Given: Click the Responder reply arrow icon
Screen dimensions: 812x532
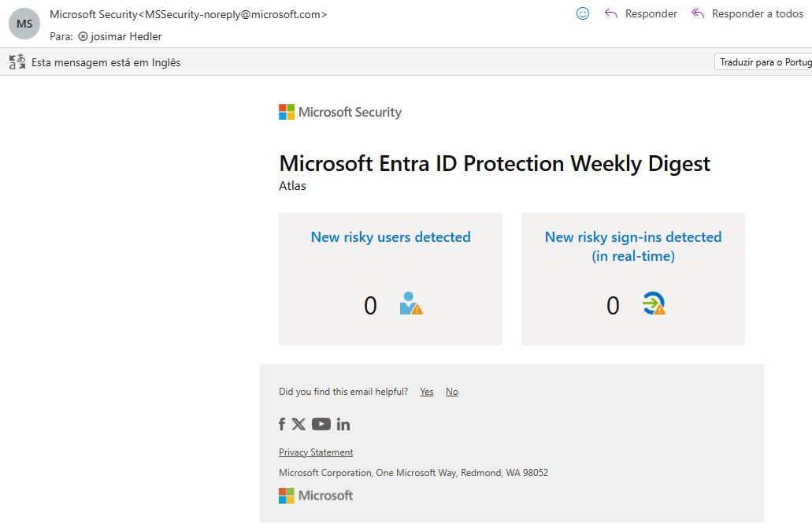Looking at the screenshot, I should click(x=611, y=13).
